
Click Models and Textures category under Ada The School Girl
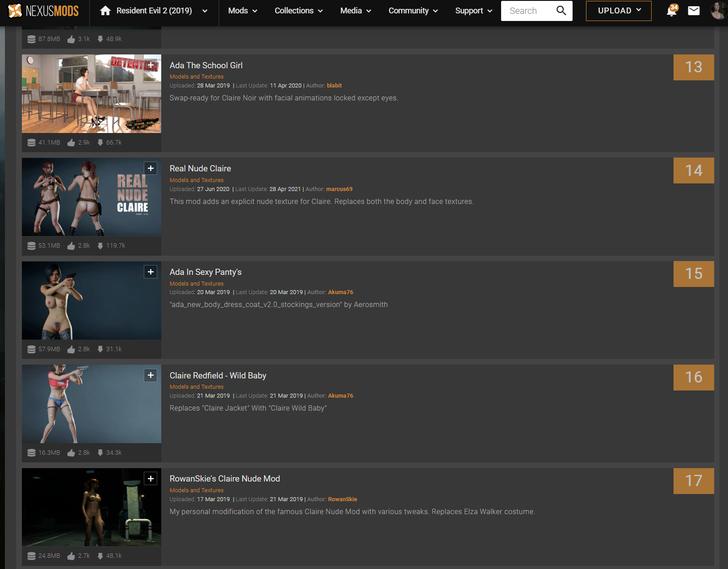coord(197,77)
